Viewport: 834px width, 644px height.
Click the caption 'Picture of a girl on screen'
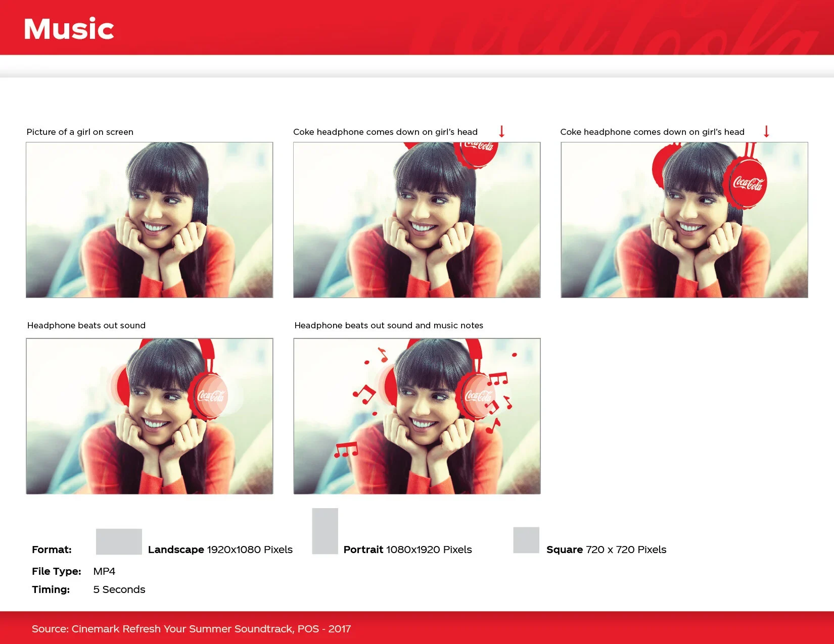(x=80, y=132)
